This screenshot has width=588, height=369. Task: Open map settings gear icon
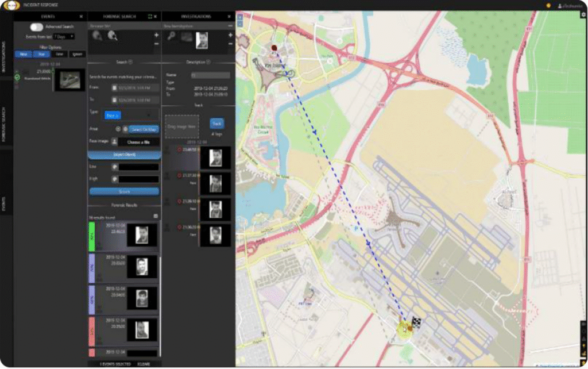tap(583, 15)
